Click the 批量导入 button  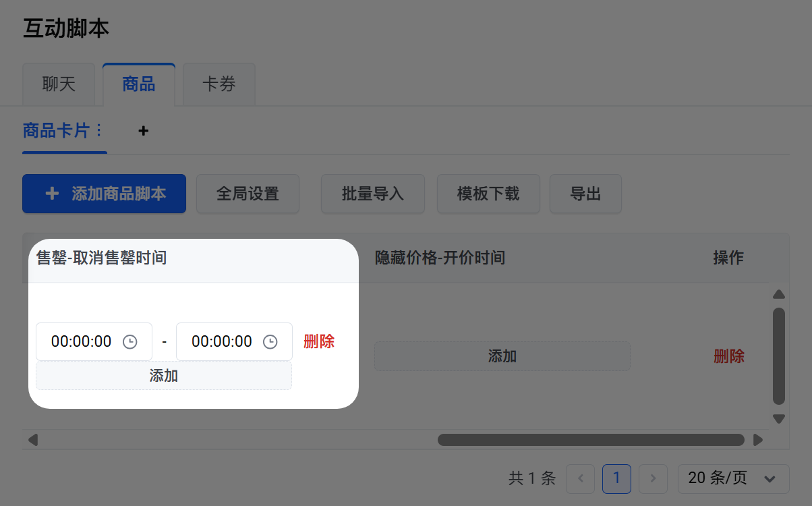(372, 194)
